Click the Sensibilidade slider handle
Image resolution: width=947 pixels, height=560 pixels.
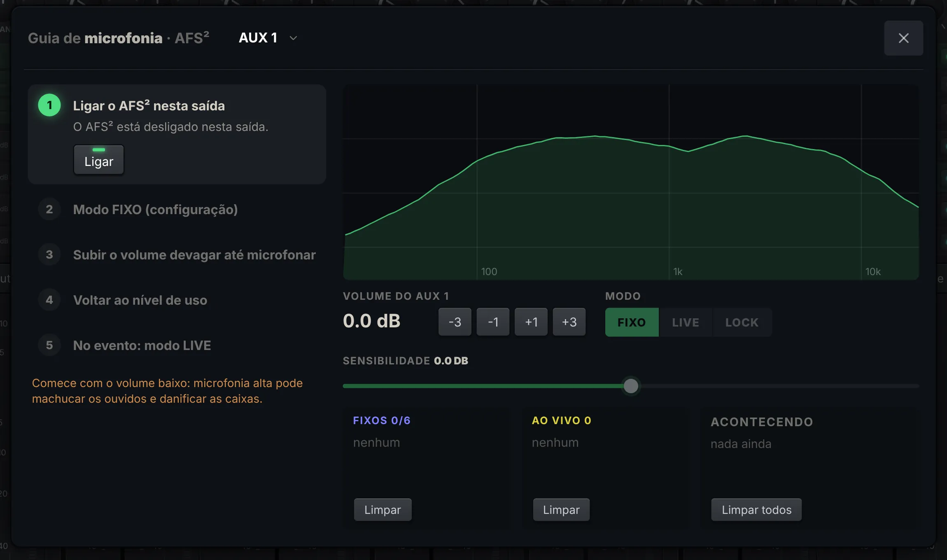(x=631, y=386)
